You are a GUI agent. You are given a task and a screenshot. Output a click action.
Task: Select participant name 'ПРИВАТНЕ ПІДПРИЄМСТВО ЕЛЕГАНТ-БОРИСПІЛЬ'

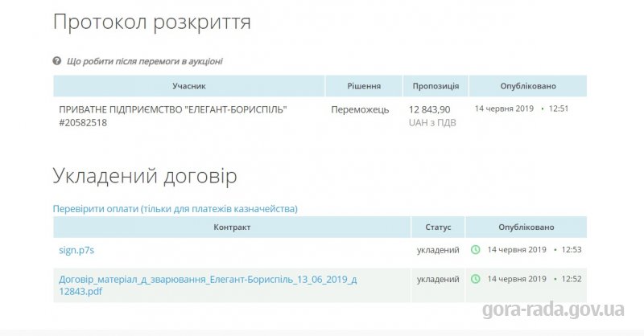[173, 110]
